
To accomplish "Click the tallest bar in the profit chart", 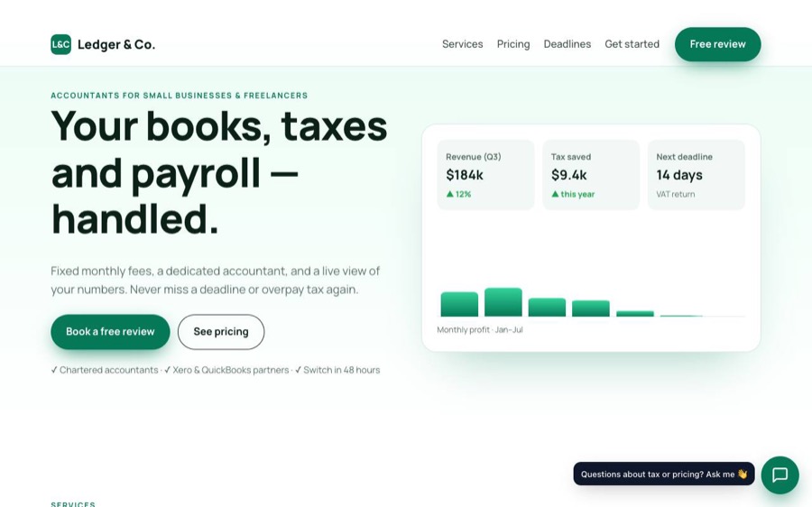I will (503, 302).
